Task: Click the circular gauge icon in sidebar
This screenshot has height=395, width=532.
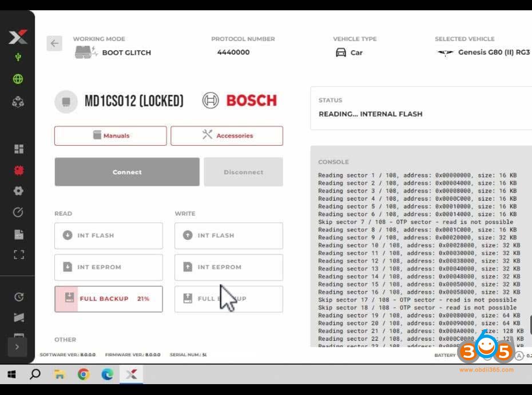Action: pos(18,212)
